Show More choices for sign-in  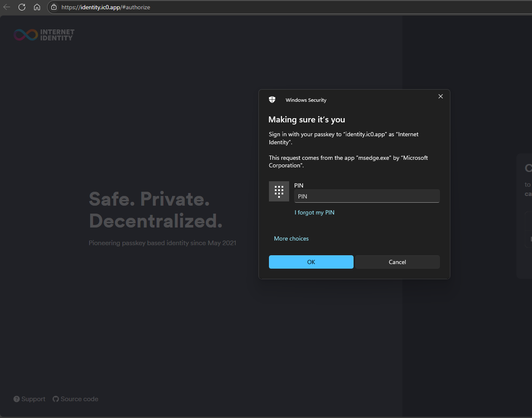tap(291, 238)
